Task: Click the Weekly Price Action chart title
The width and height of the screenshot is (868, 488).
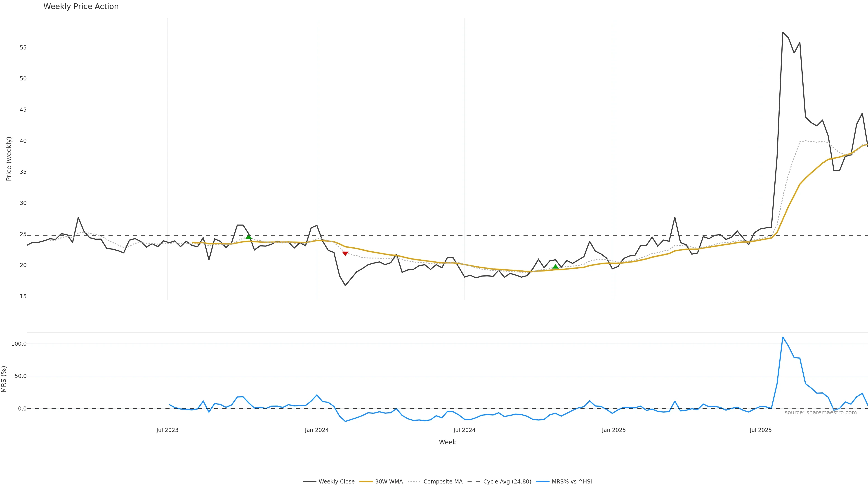Action: 81,7
